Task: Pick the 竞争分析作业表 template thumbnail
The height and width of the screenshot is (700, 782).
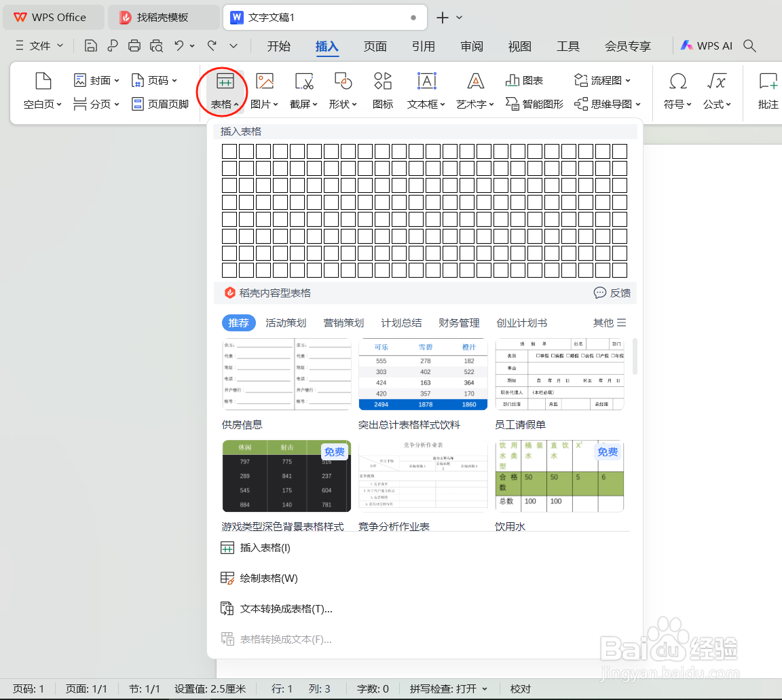Action: pos(423,476)
